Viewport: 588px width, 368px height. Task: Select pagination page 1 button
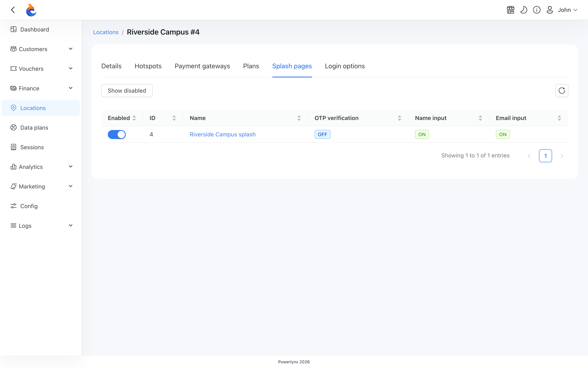click(546, 156)
